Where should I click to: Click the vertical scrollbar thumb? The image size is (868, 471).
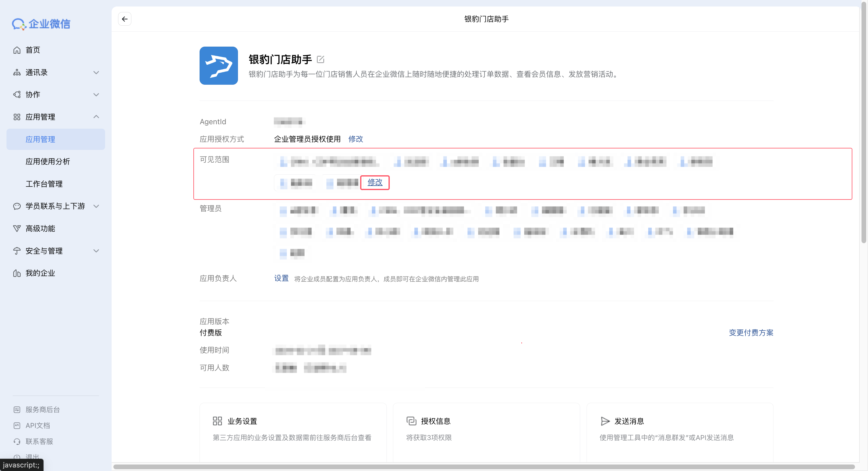pyautogui.click(x=863, y=123)
